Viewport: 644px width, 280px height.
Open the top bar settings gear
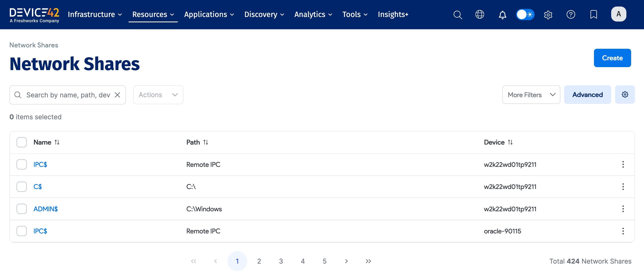click(548, 14)
